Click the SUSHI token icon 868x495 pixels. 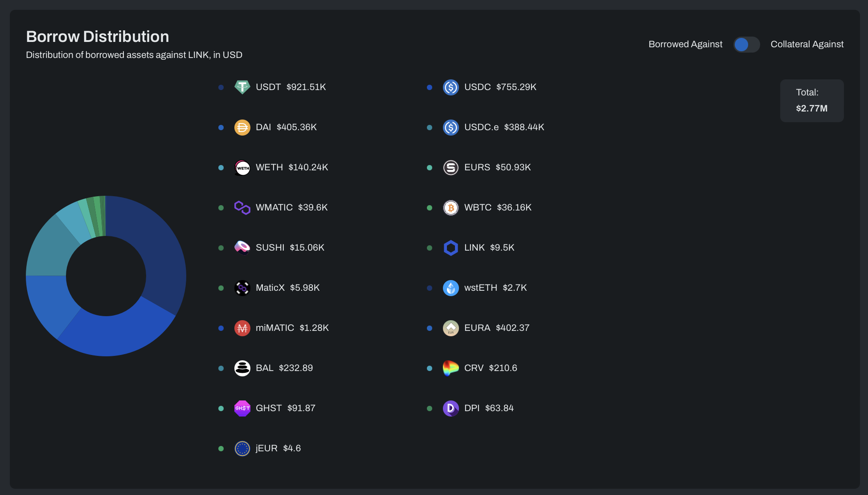[242, 247]
